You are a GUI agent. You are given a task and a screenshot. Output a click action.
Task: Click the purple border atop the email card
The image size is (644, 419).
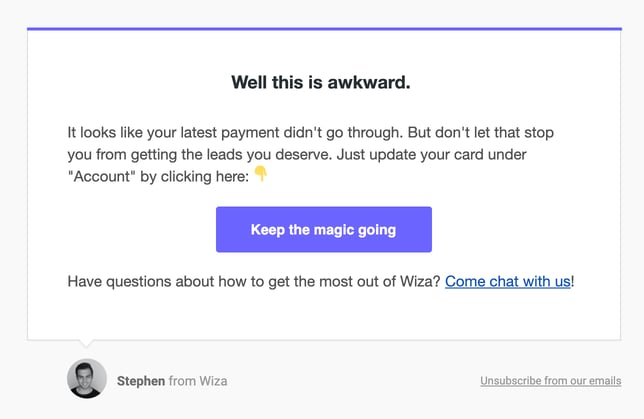point(323,29)
